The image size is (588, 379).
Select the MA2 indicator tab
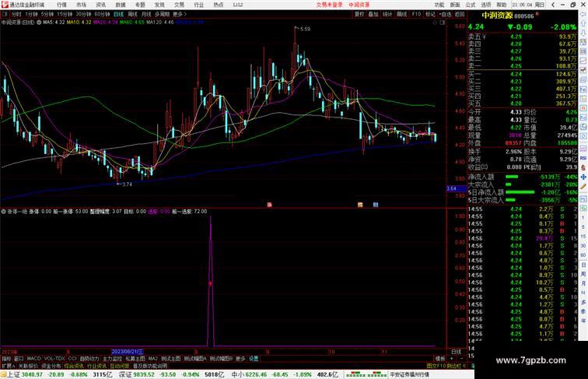tap(152, 359)
